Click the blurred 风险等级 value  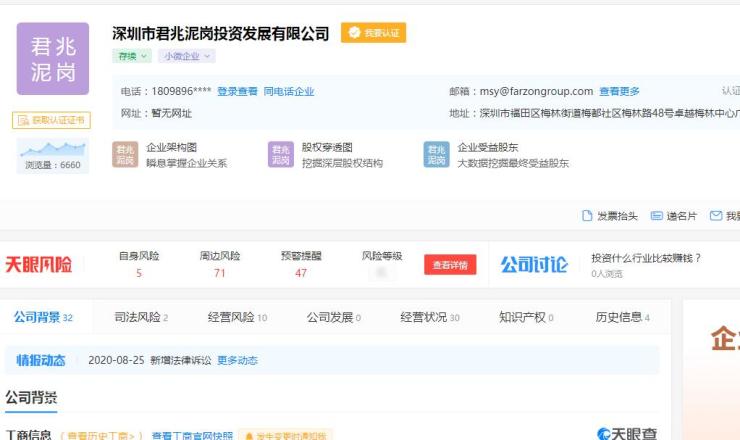tap(382, 272)
